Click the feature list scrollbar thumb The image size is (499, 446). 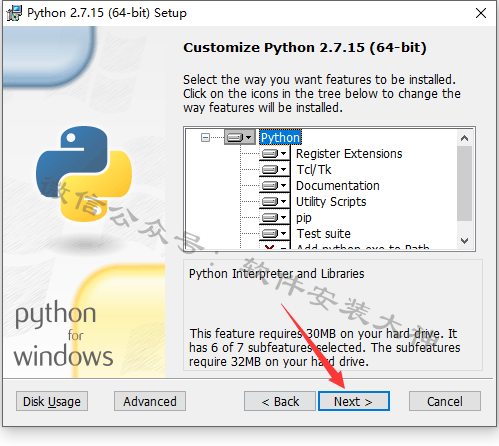pos(464,183)
